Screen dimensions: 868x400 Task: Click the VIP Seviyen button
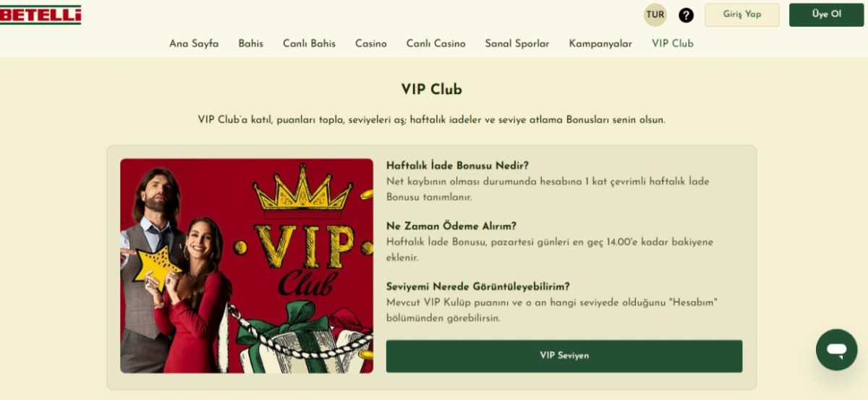point(564,356)
